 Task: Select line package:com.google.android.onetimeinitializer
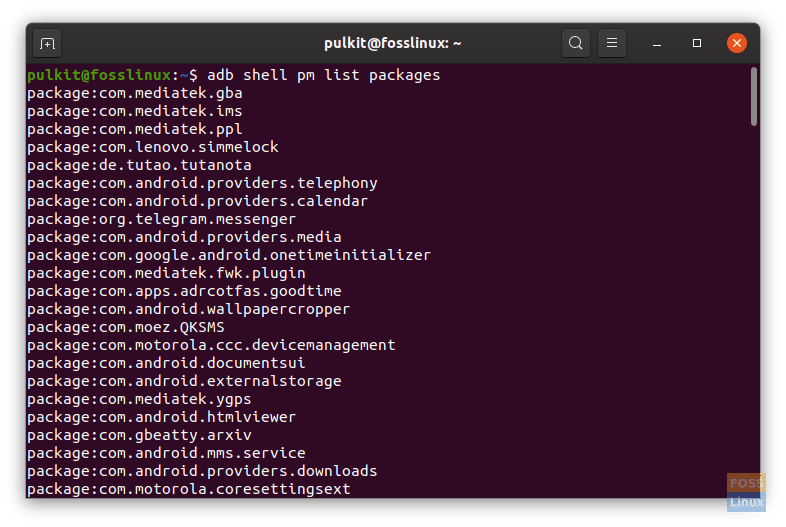(x=229, y=255)
